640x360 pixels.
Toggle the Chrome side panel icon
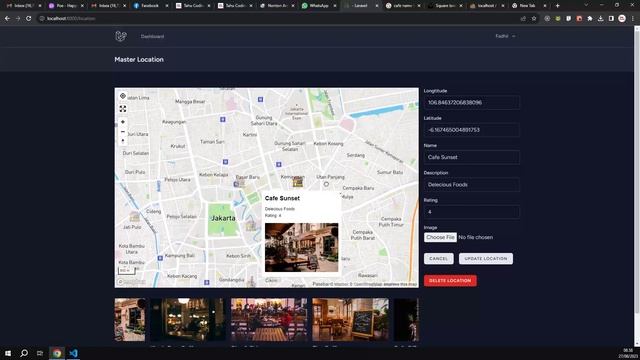(x=611, y=18)
